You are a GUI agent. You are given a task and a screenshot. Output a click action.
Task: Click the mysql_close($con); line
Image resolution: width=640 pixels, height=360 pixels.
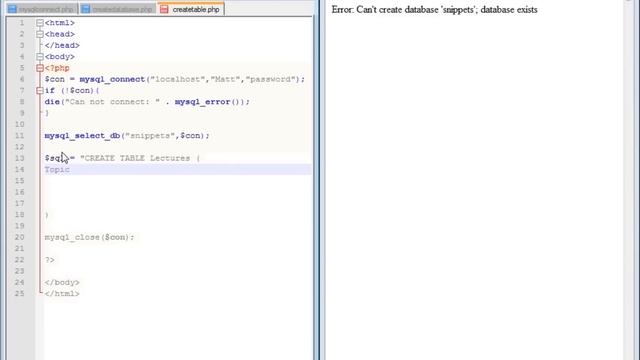[x=89, y=238]
